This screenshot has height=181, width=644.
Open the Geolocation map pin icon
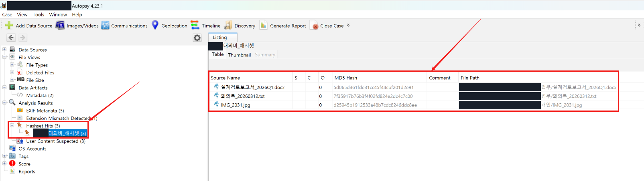click(x=155, y=25)
